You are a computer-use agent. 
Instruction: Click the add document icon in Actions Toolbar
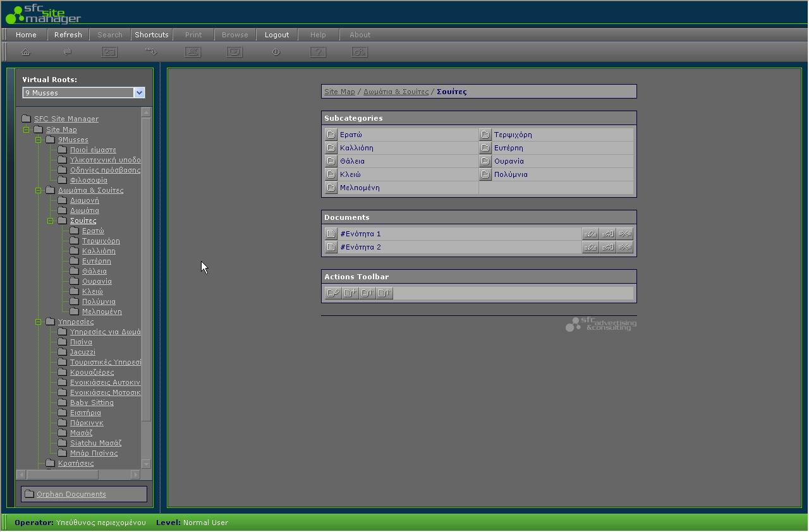click(350, 293)
